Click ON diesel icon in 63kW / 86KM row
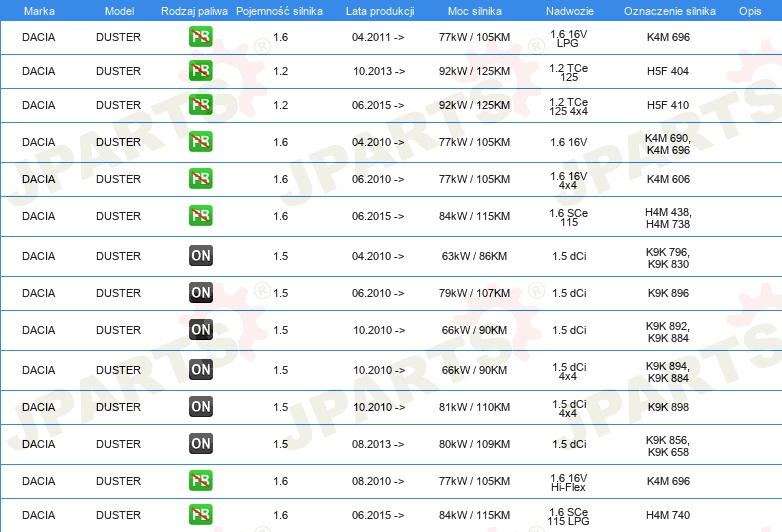Image resolution: width=782 pixels, height=532 pixels. pos(200,256)
